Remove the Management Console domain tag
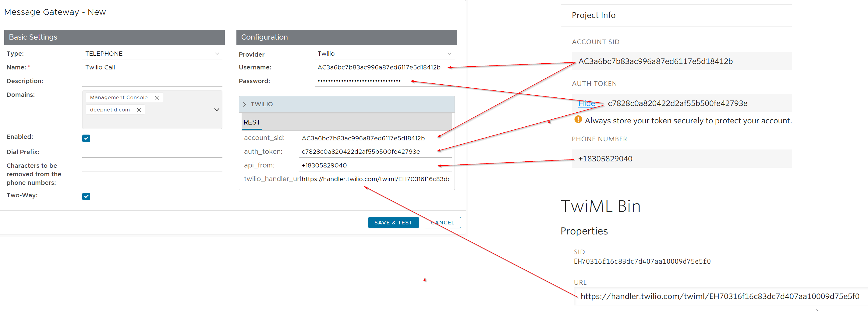 (157, 98)
